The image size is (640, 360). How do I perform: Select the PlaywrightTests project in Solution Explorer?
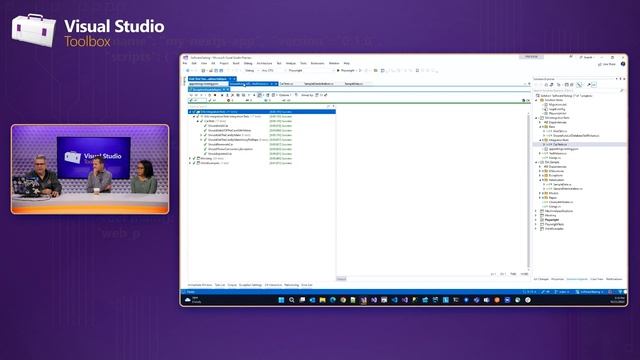(554, 224)
